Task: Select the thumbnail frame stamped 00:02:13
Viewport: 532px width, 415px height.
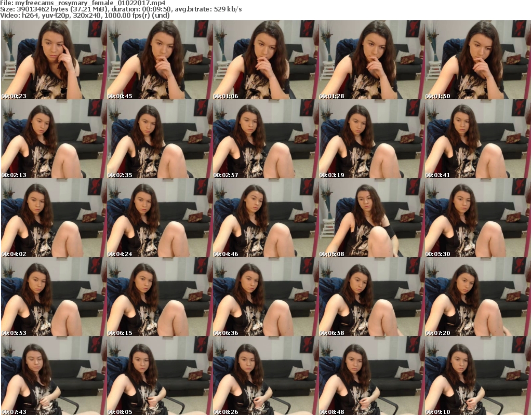Action: pyautogui.click(x=54, y=139)
